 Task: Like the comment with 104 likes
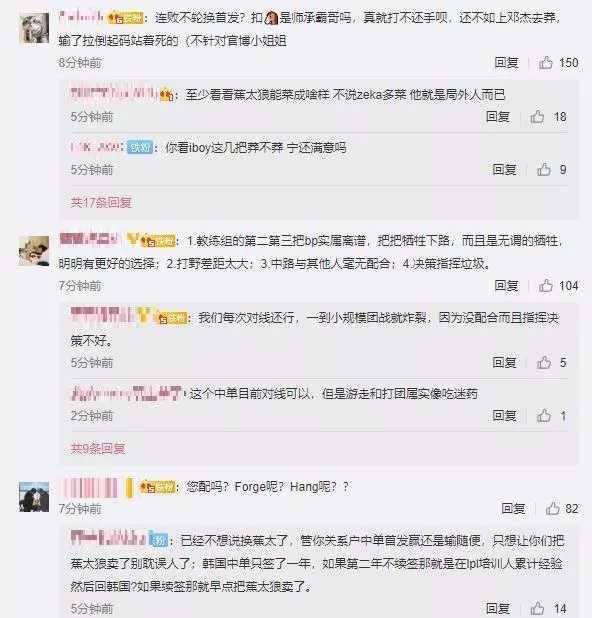click(546, 285)
